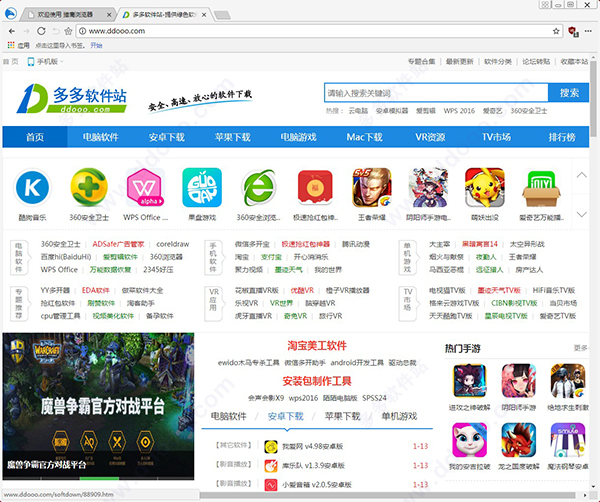Open the Talking Angela game icon
600x502 pixels.
click(x=470, y=440)
